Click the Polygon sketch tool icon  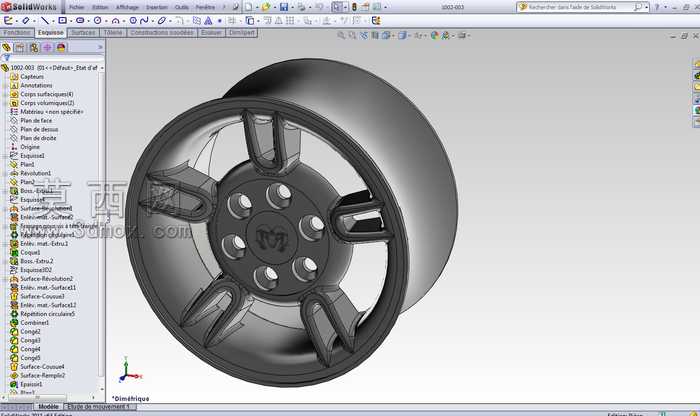(133, 21)
